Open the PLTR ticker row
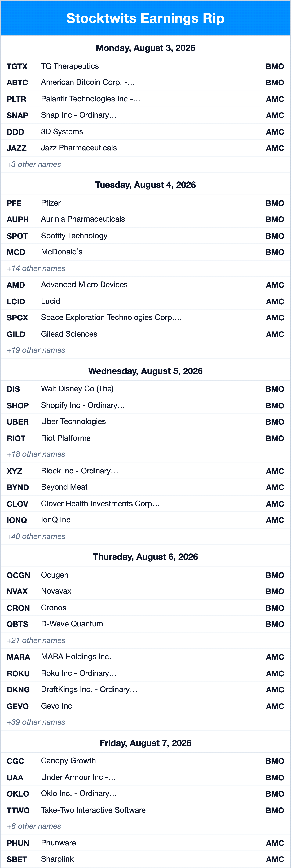The height and width of the screenshot is (868, 291). click(145, 99)
